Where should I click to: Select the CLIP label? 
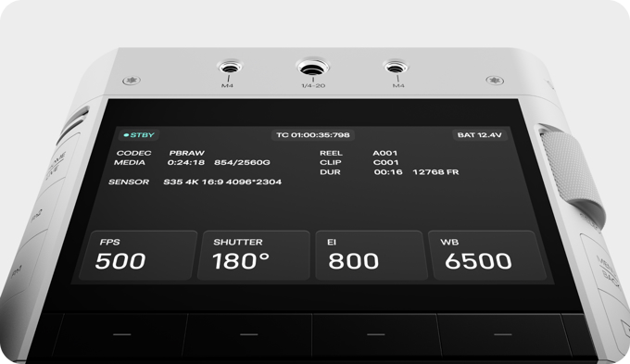coord(331,162)
